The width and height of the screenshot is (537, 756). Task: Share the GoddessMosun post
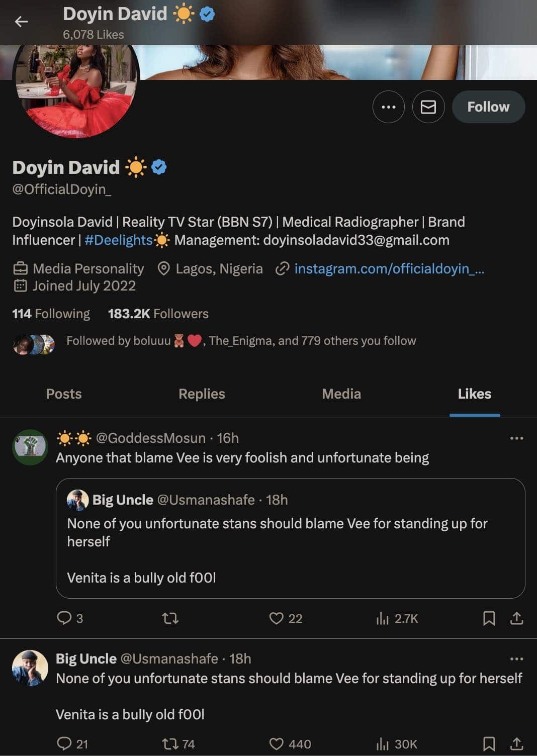[516, 618]
